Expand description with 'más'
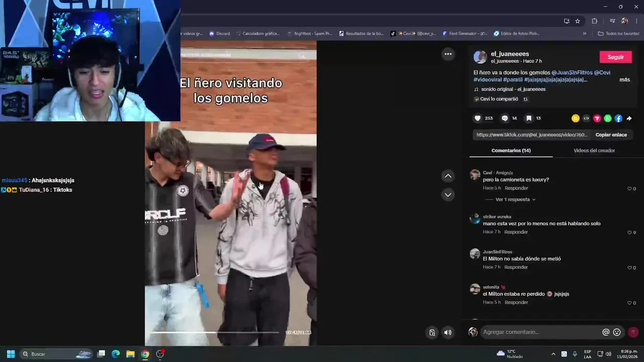Image resolution: width=644 pixels, height=362 pixels. [624, 79]
